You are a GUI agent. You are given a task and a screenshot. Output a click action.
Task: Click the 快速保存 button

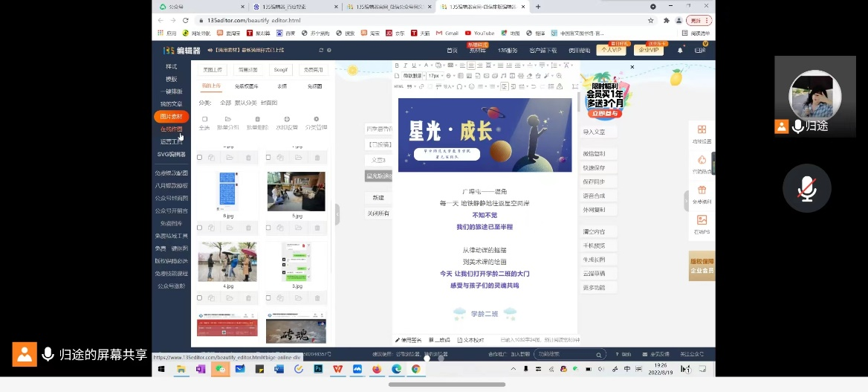tap(595, 167)
